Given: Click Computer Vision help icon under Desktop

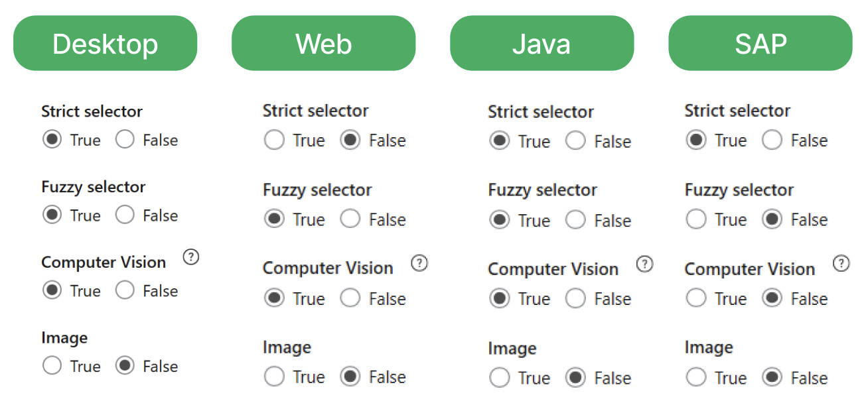Looking at the screenshot, I should click(190, 258).
